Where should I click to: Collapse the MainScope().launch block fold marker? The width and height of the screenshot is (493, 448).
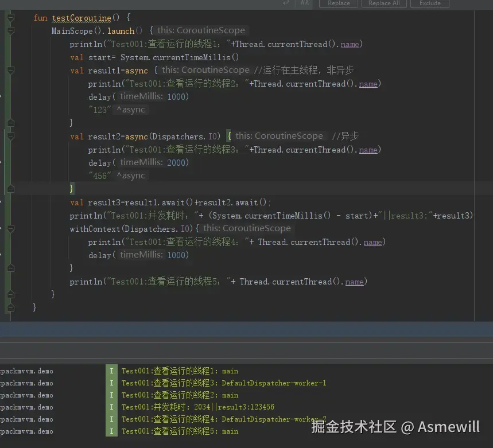pos(10,30)
